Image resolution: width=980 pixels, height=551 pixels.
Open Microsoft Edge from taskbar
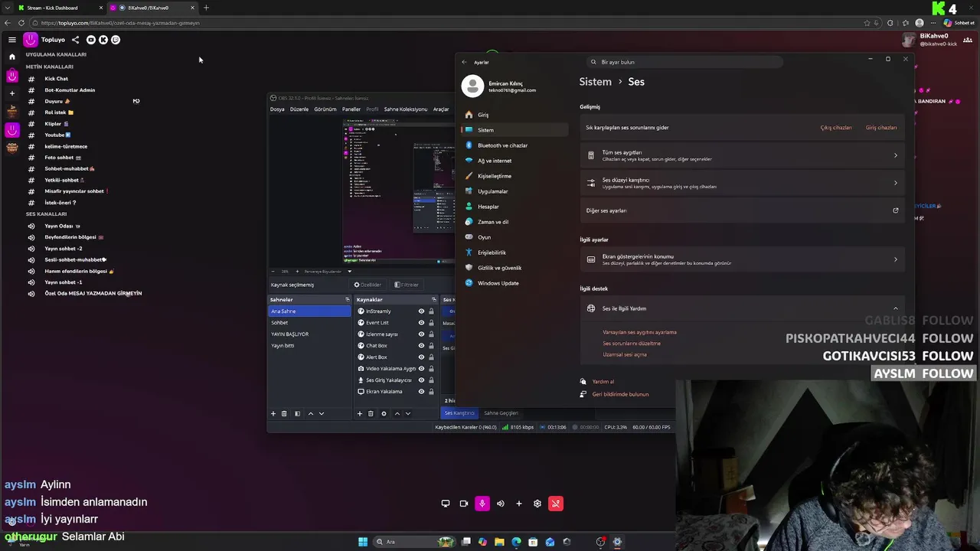pos(516,542)
